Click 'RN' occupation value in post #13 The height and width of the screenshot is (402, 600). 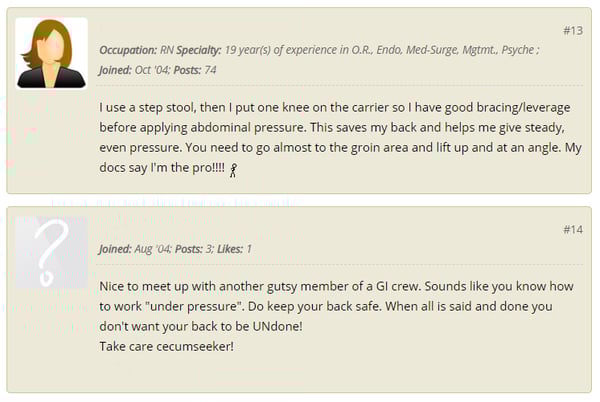click(x=167, y=50)
